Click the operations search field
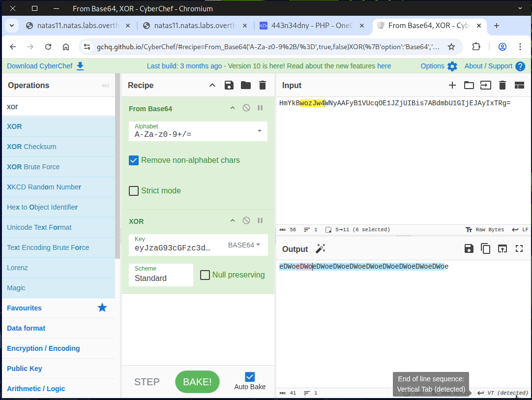This screenshot has height=400, width=532. 58,106
